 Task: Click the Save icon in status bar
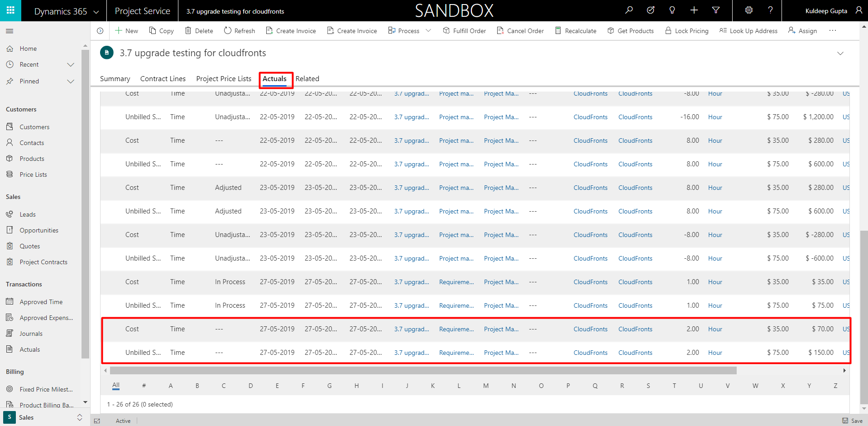coord(845,421)
